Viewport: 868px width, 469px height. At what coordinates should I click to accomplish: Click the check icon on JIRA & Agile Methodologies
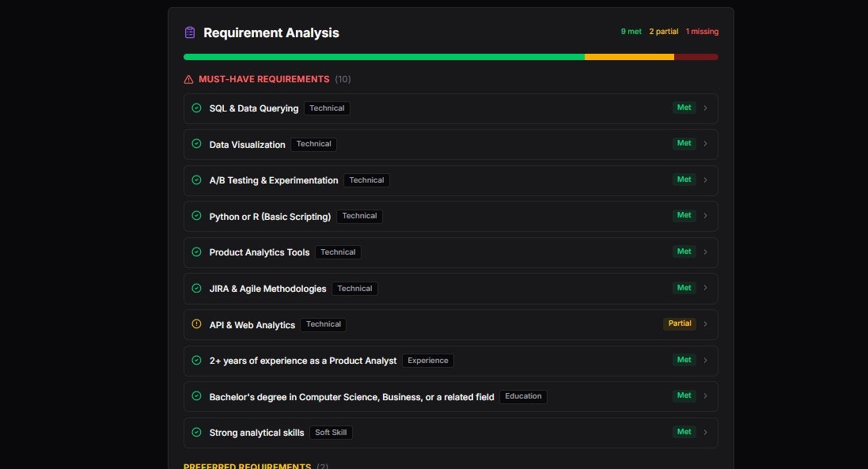(196, 288)
